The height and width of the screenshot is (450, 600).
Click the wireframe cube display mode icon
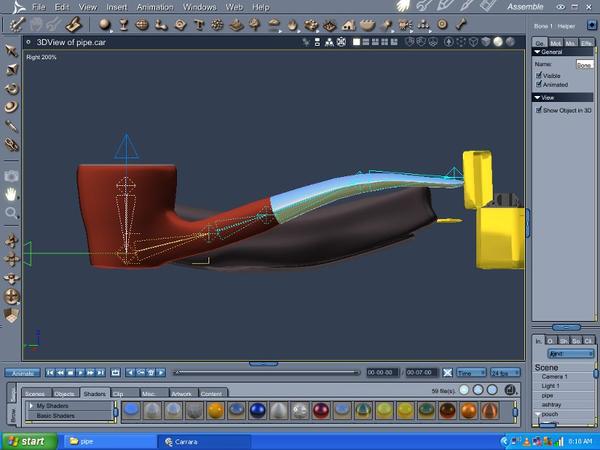tap(473, 42)
